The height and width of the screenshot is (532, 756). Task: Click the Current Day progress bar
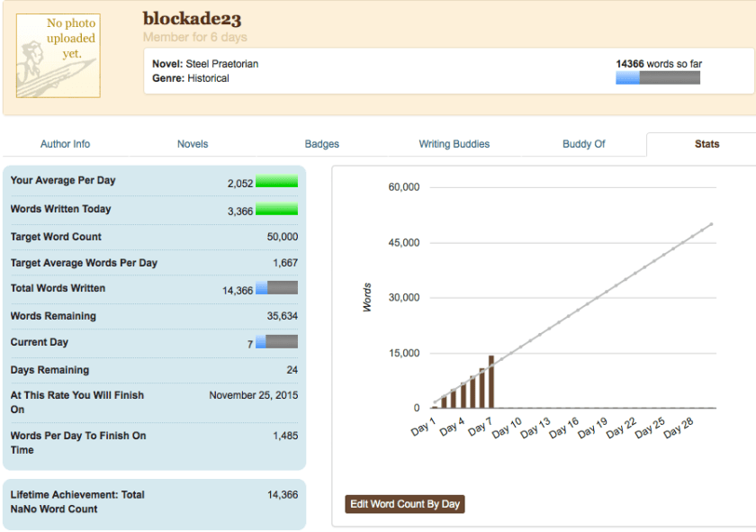click(x=278, y=342)
